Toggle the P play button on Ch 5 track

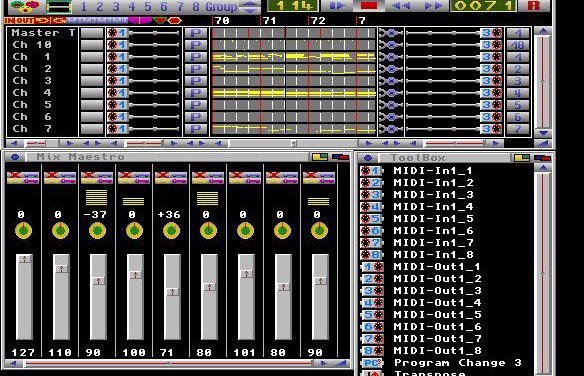(196, 105)
